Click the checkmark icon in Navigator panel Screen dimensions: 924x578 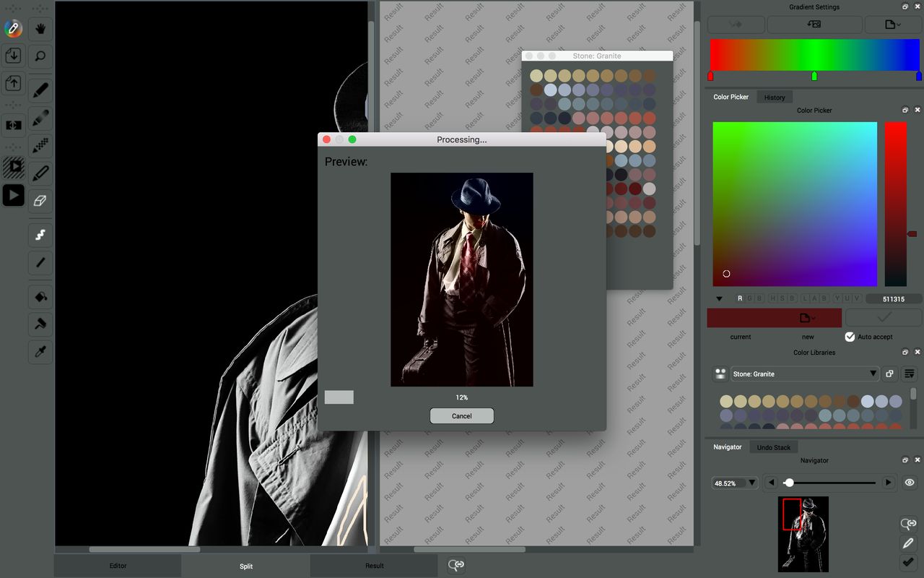coord(908,562)
